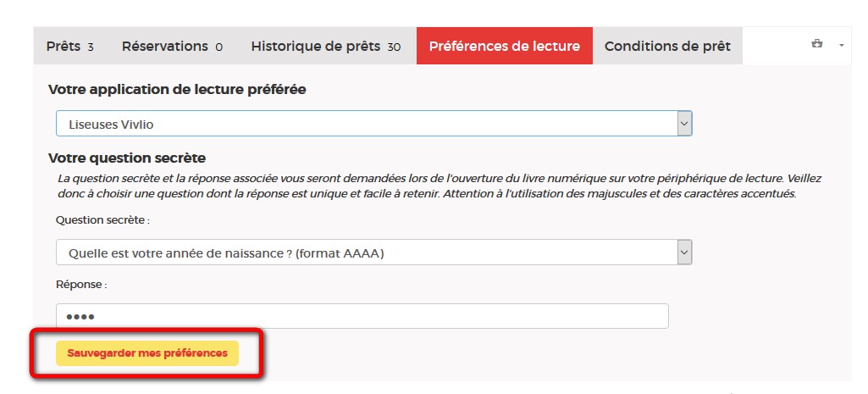Click the chevron on the Question secrète selector

tap(684, 252)
